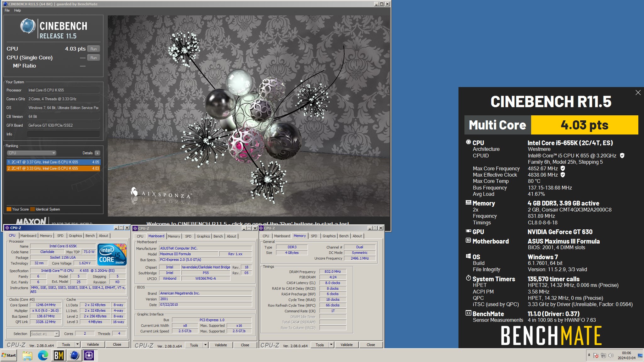
Task: Open Tools dropdown arrow in CPU tab window
Action: [x=77, y=344]
